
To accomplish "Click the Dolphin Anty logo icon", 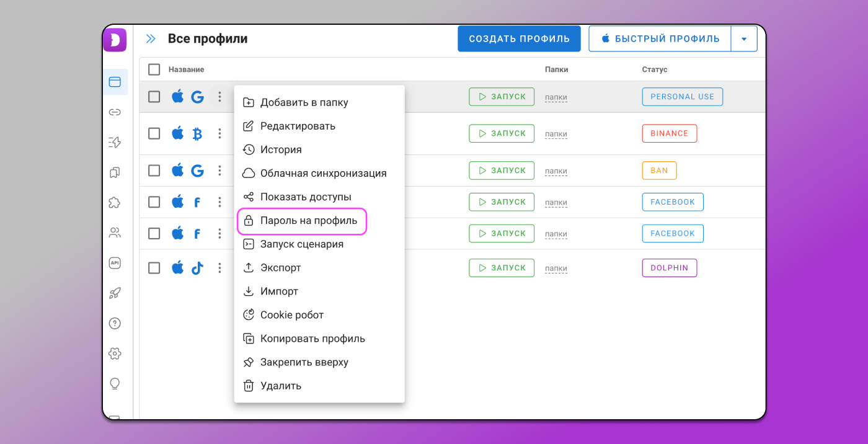I will 115,40.
